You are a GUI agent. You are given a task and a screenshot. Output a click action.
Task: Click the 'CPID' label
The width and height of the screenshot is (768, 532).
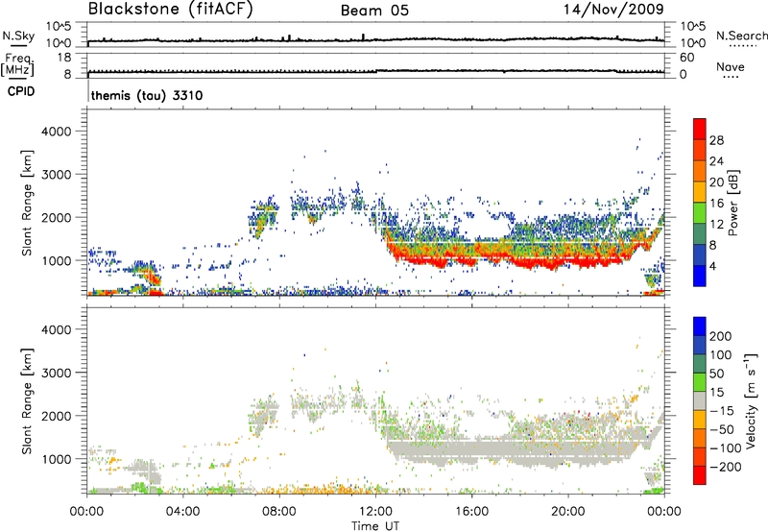21,91
